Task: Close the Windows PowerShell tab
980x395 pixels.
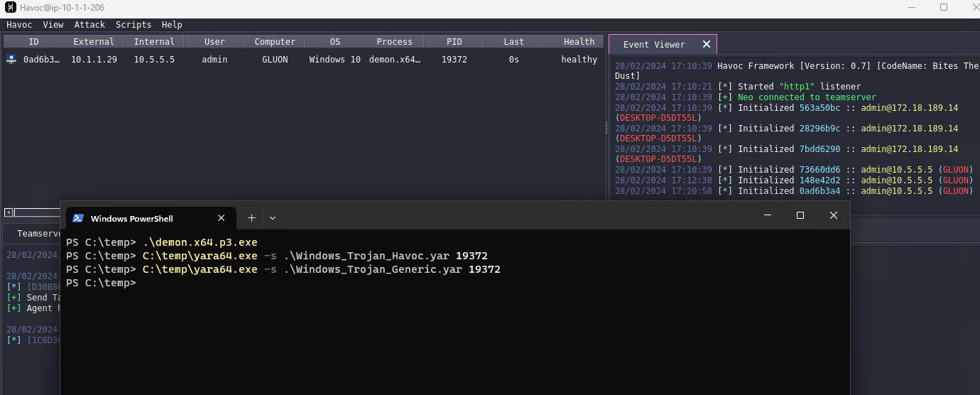Action: [x=222, y=218]
